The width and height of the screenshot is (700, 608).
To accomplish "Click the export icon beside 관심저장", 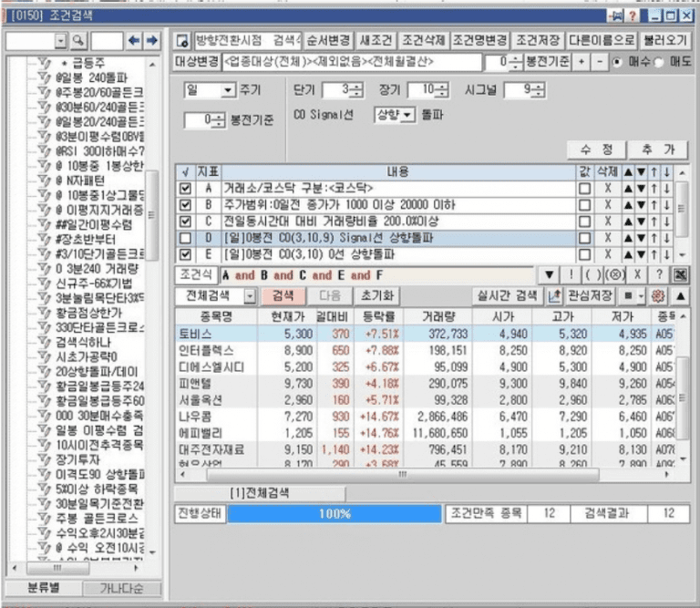I will click(x=554, y=296).
